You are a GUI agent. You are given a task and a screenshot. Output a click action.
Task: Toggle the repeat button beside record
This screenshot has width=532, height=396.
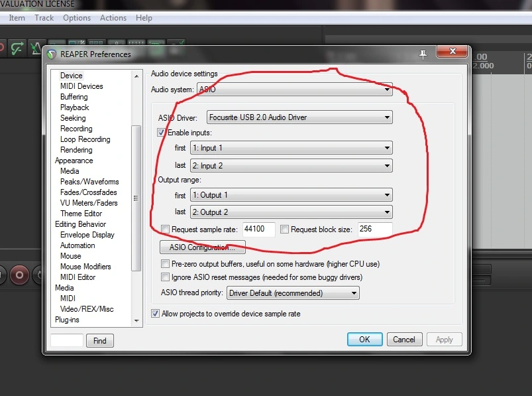tap(37, 275)
